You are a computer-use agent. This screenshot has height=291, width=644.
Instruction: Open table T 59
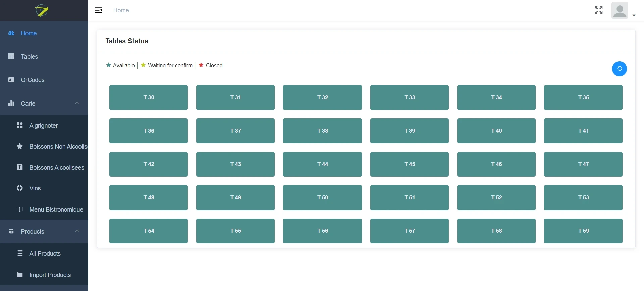pyautogui.click(x=583, y=231)
